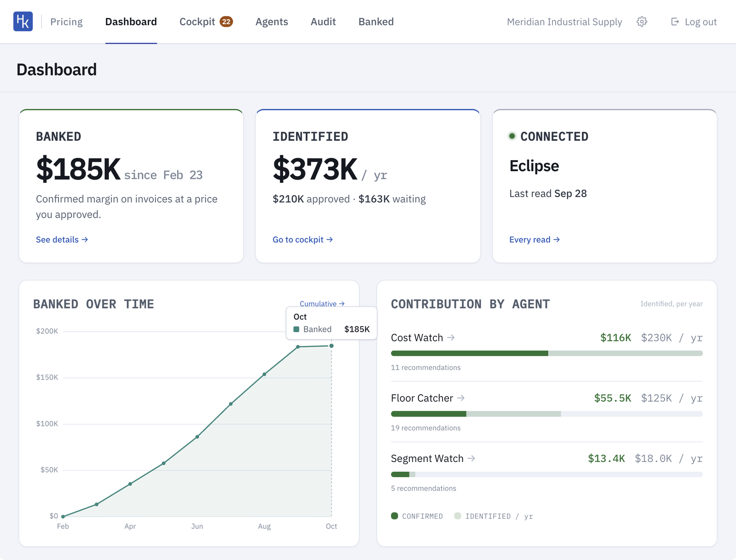This screenshot has height=560, width=736.
Task: Click the Floor Catcher progress bar
Action: tap(547, 414)
